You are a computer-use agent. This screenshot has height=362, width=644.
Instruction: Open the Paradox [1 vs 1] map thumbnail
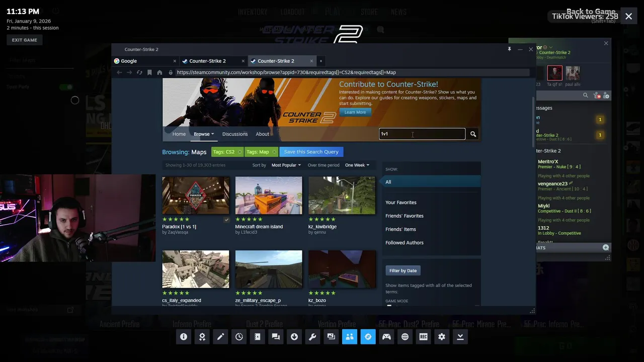[x=196, y=196]
